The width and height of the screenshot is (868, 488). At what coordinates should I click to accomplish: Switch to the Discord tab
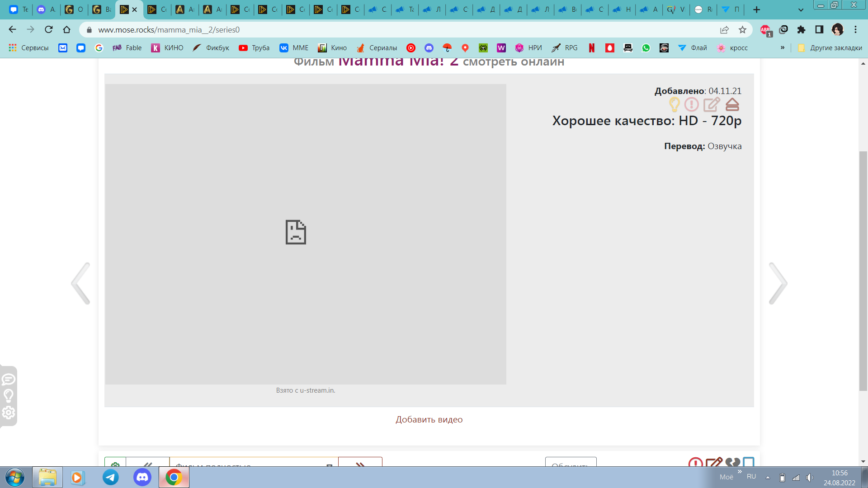[x=46, y=9]
